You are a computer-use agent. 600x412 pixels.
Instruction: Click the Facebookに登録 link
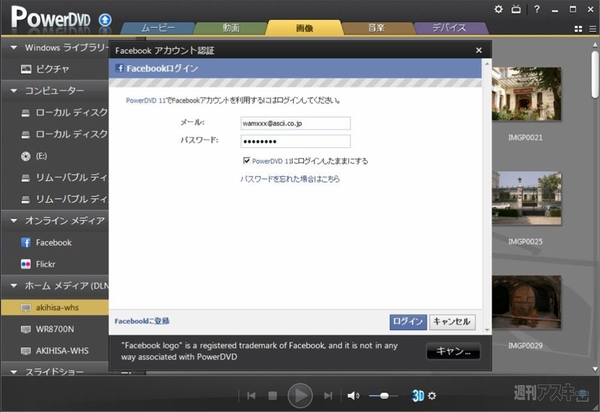pos(142,321)
